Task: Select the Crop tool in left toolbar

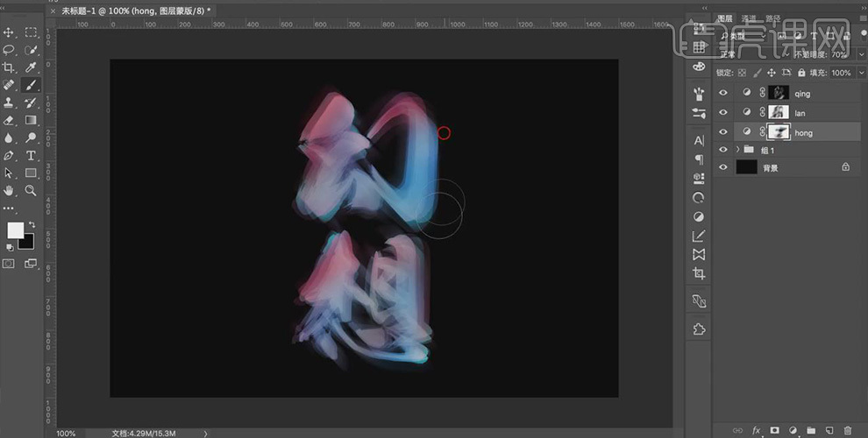Action: [x=8, y=67]
